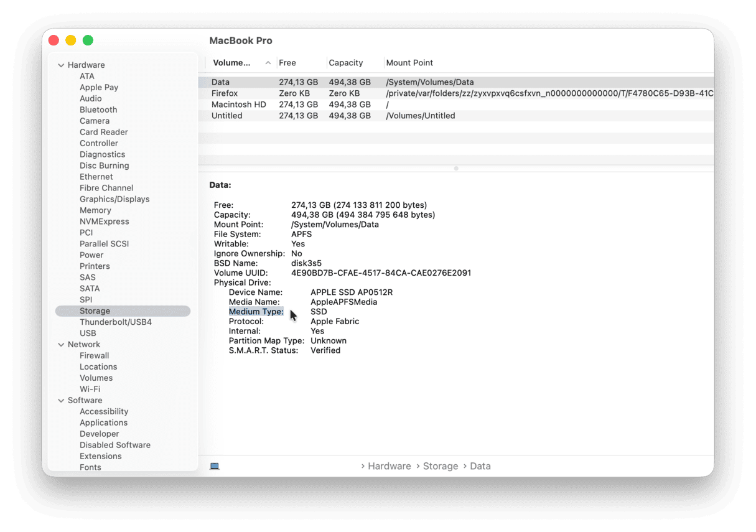Open Wi-Fi network info

pyautogui.click(x=90, y=390)
